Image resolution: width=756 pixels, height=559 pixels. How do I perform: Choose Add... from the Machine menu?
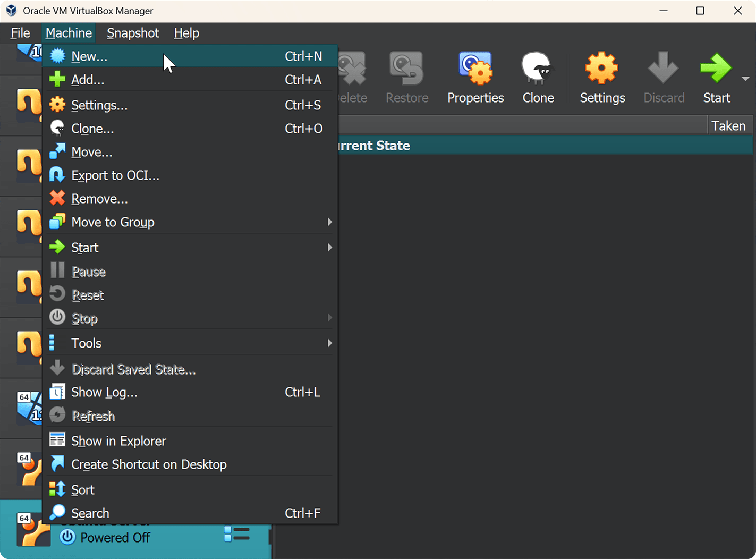click(88, 80)
